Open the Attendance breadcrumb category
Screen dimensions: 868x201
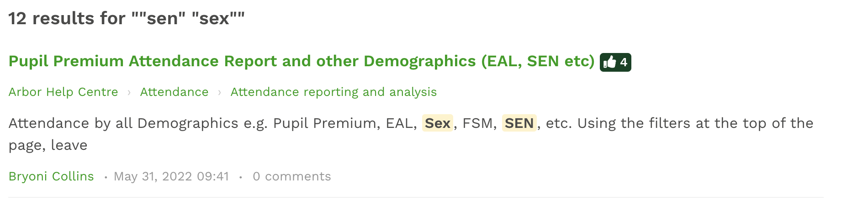pyautogui.click(x=174, y=92)
